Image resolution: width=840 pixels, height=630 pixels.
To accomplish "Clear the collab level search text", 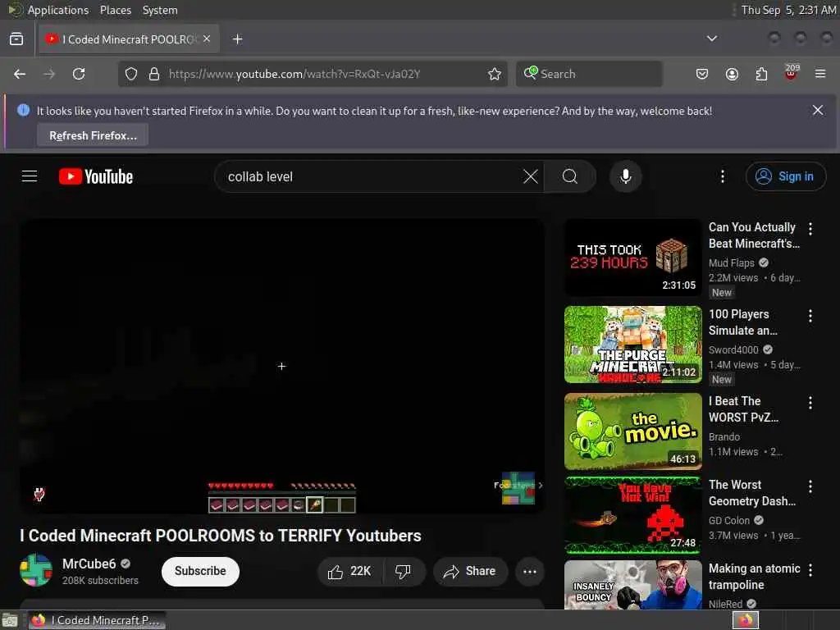I will coord(531,176).
